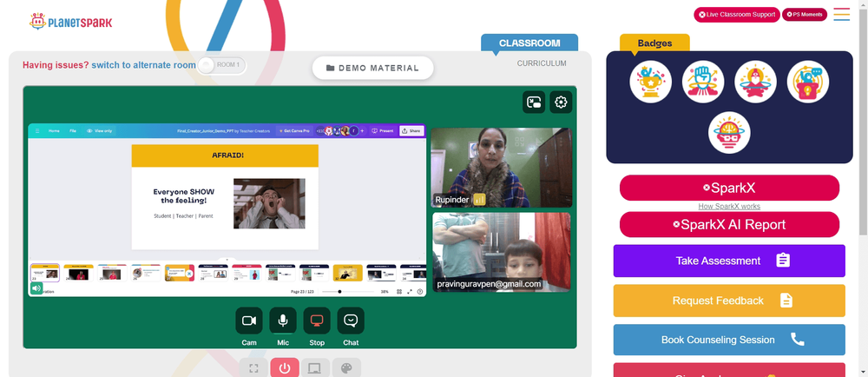
Task: Switch alternate room with ROOM 1 toggle
Action: click(x=221, y=65)
